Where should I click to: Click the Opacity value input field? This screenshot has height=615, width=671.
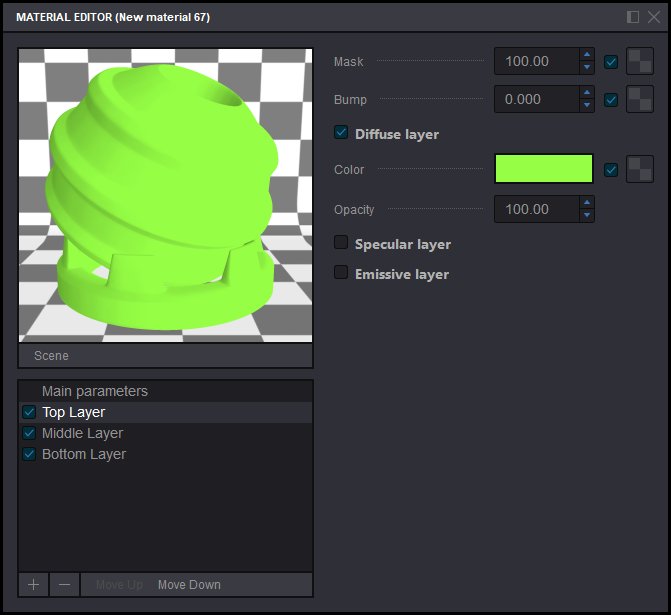coord(535,209)
